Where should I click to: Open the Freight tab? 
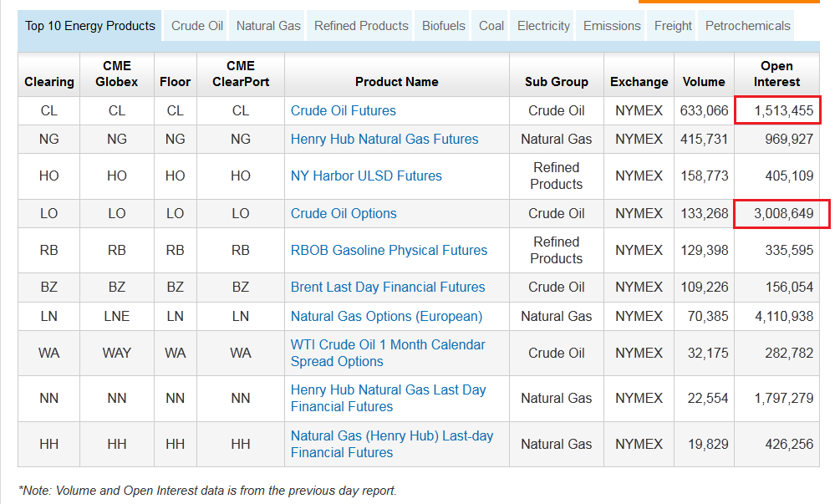(673, 26)
